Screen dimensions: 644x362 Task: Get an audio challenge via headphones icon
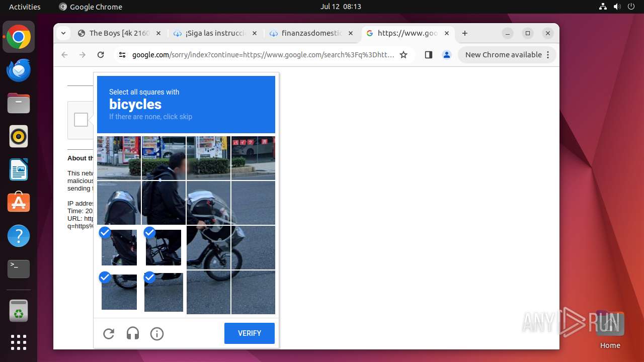pos(133,333)
